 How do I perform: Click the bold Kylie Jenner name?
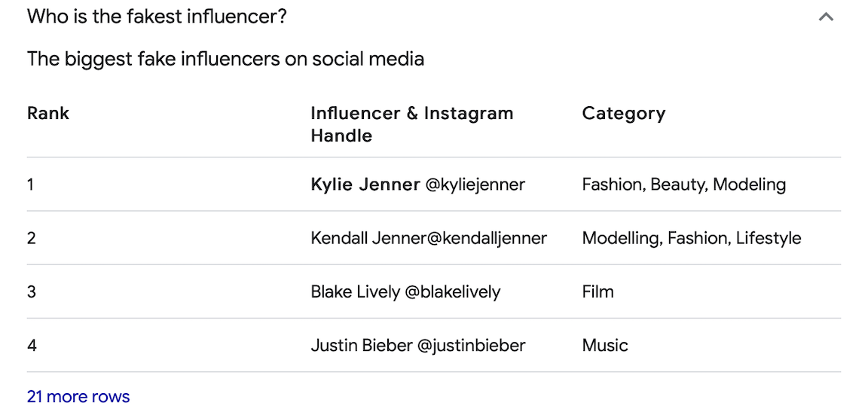pos(365,185)
